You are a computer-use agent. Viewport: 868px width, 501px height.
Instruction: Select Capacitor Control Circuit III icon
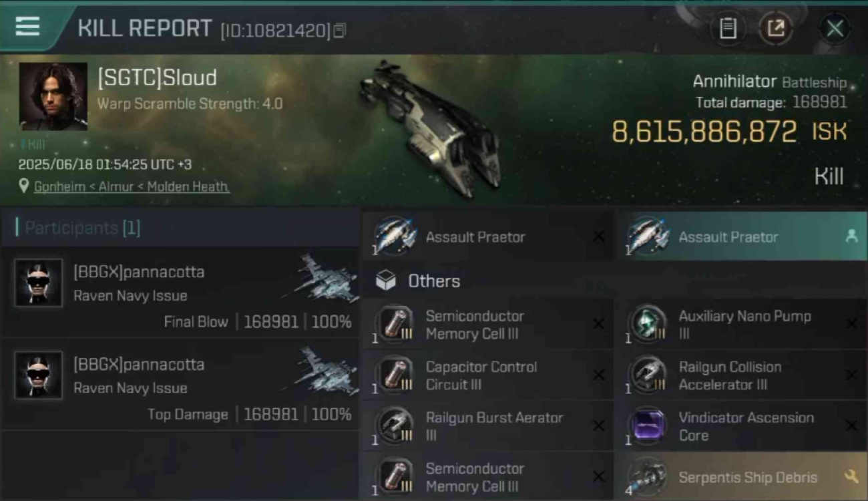pos(395,375)
